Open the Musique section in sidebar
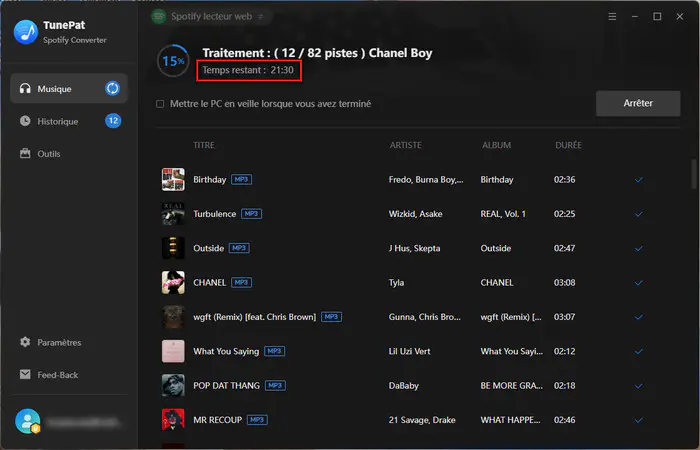 (x=69, y=88)
